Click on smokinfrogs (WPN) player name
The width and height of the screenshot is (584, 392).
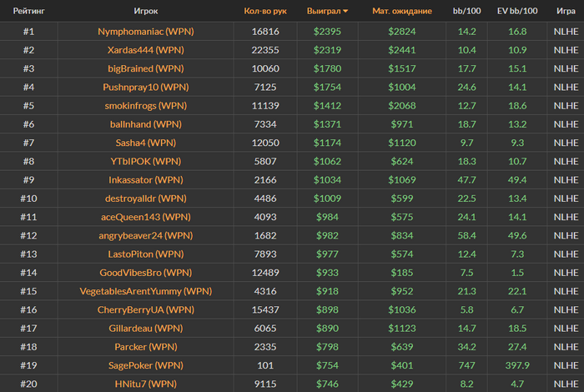(x=146, y=106)
